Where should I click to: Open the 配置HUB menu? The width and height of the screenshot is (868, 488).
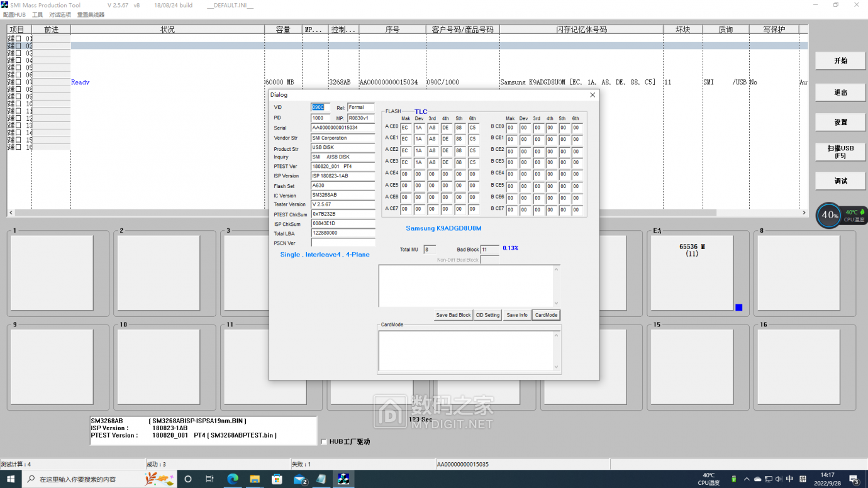coord(14,14)
